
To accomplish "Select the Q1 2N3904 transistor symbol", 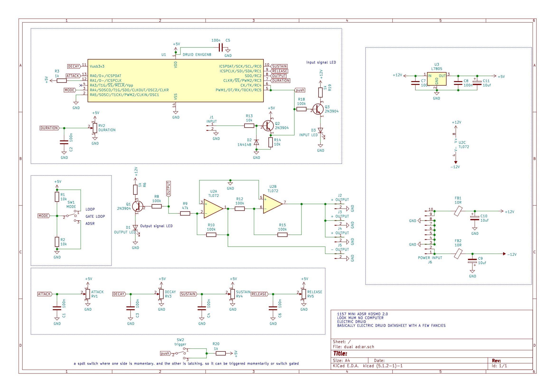I will click(137, 207).
